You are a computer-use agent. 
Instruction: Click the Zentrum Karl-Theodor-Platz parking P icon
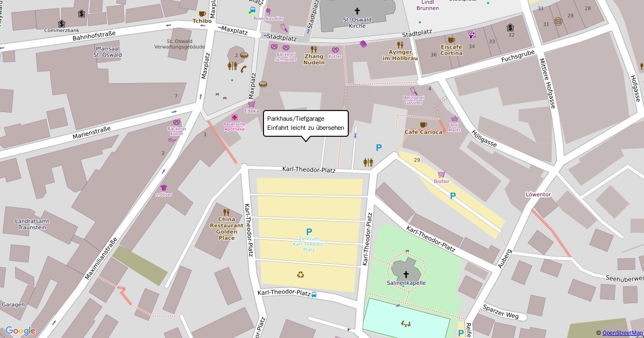[309, 232]
